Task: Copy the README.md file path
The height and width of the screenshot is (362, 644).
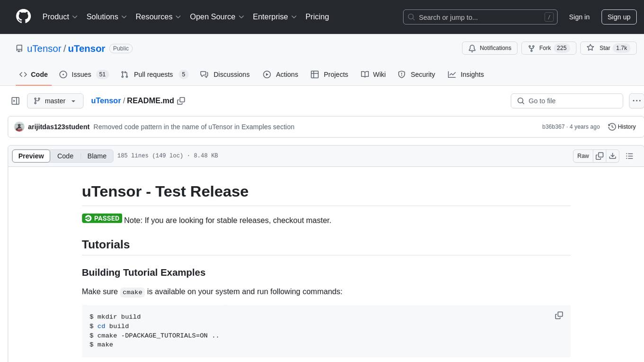Action: pyautogui.click(x=181, y=101)
